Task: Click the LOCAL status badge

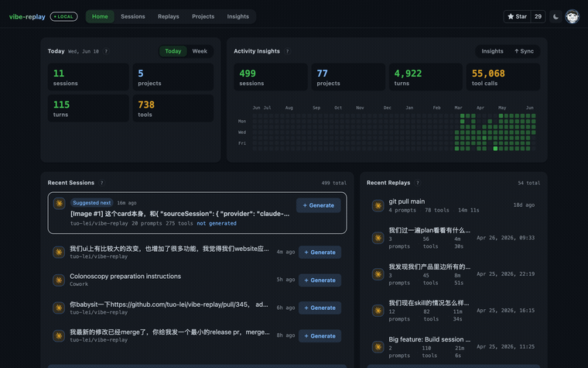Action: [63, 16]
